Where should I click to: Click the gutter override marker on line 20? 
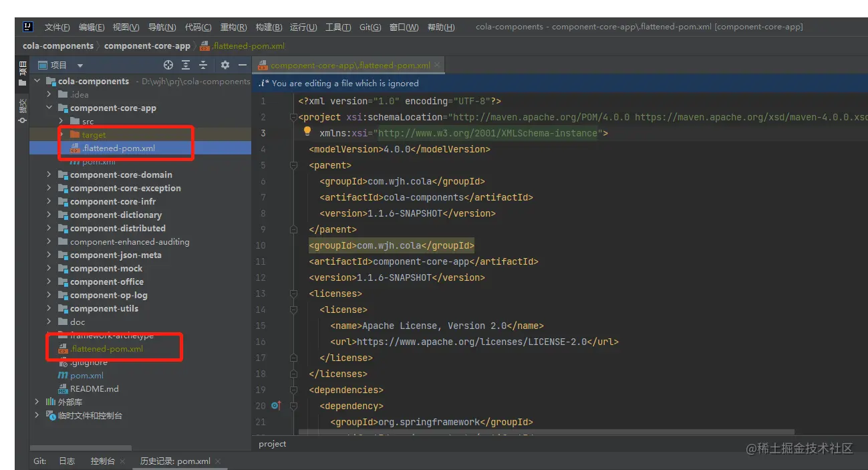pos(277,406)
